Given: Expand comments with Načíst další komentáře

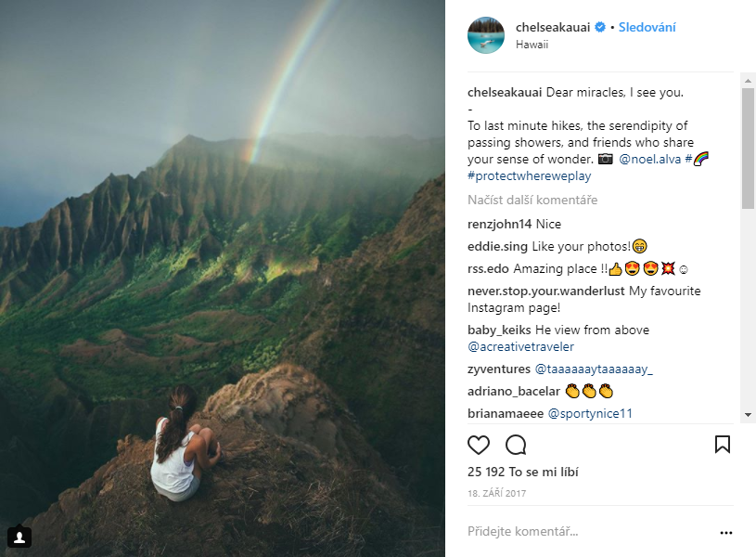Looking at the screenshot, I should 532,201.
